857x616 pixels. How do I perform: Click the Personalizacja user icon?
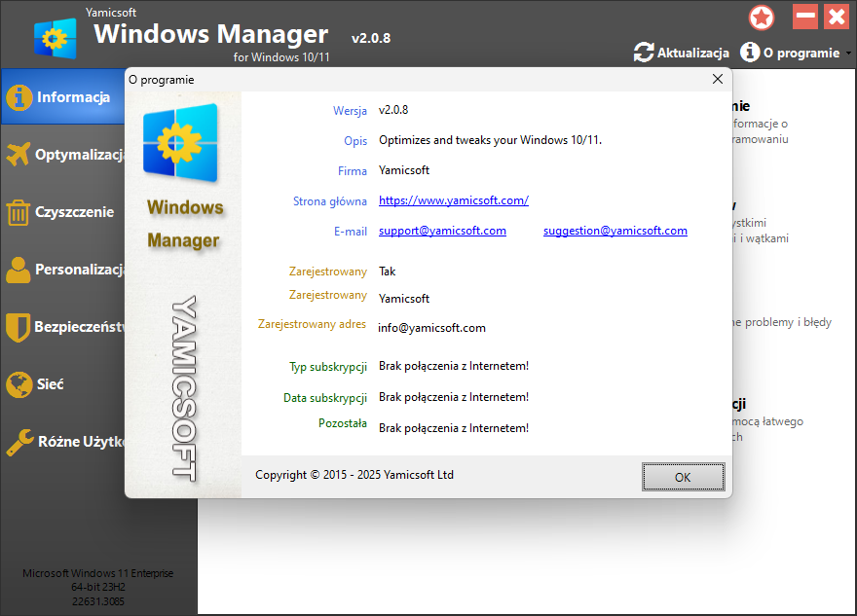[19, 270]
